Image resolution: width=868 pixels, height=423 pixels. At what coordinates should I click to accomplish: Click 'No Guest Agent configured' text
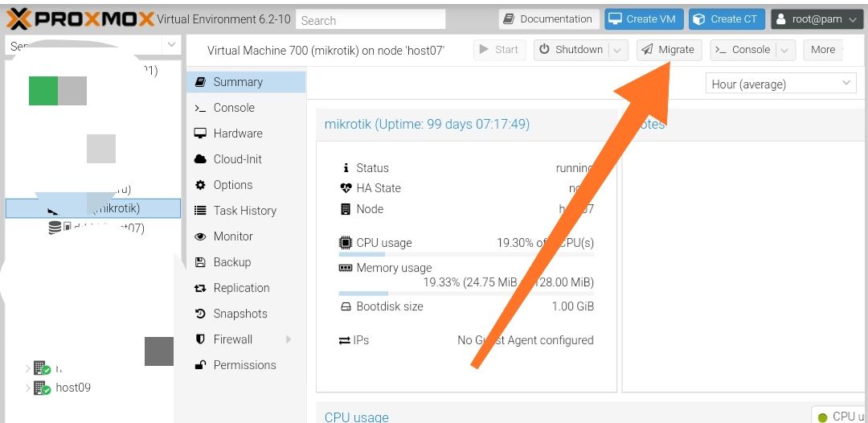[x=526, y=340]
